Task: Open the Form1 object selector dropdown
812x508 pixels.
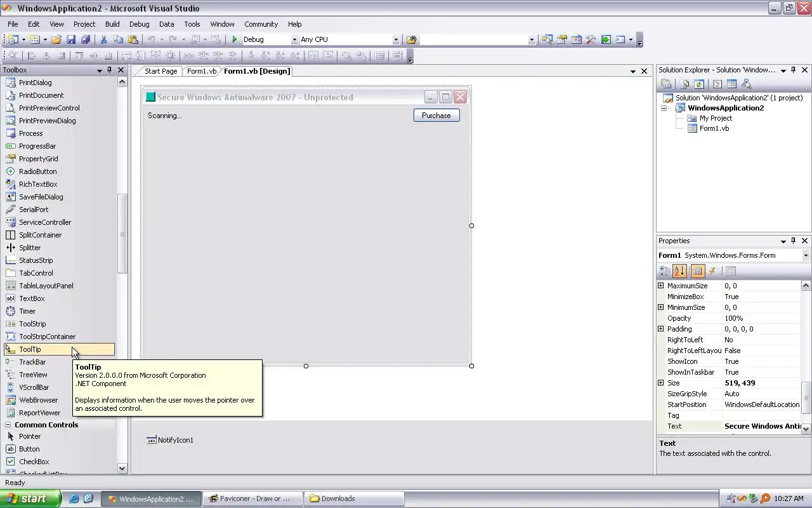Action: 806,255
